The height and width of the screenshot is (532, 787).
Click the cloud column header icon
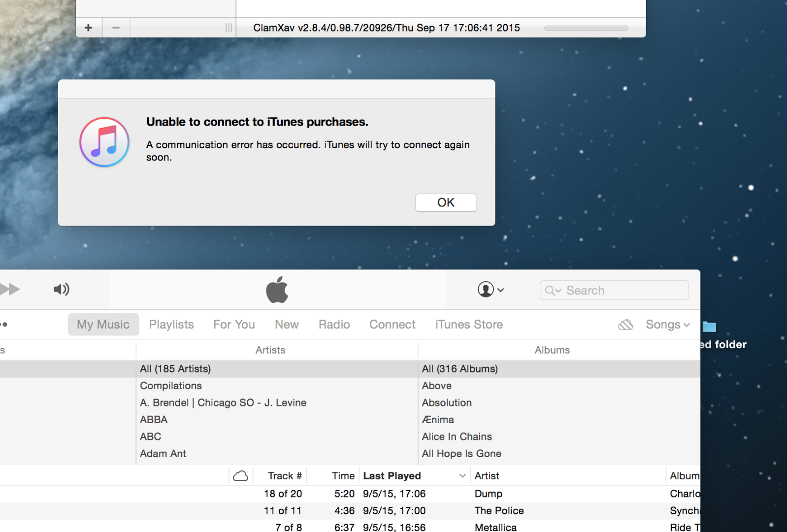[x=240, y=476]
